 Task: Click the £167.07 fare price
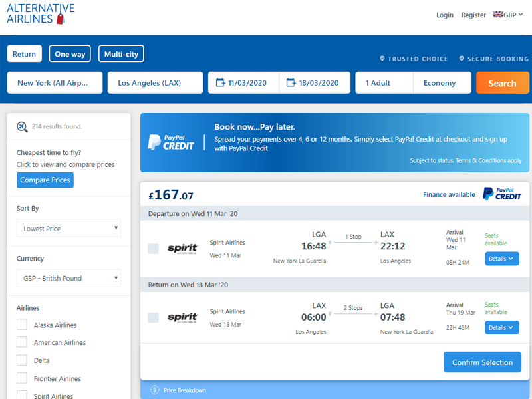(171, 195)
